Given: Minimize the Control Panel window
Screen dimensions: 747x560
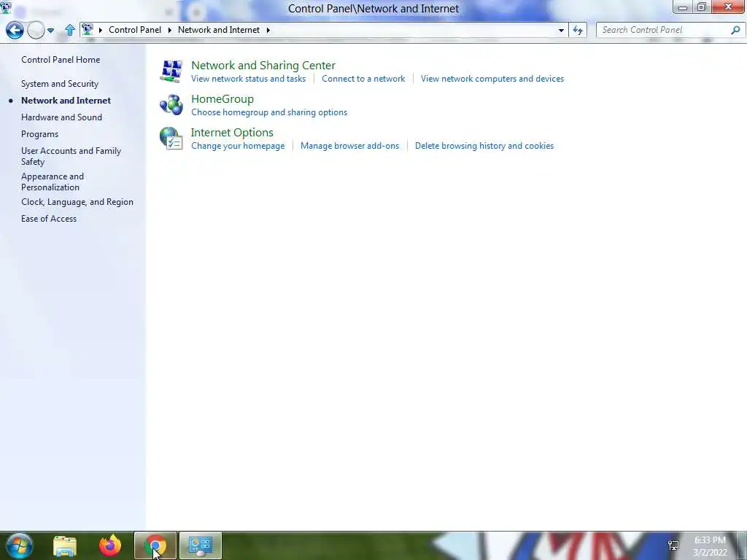Looking at the screenshot, I should pos(682,7).
